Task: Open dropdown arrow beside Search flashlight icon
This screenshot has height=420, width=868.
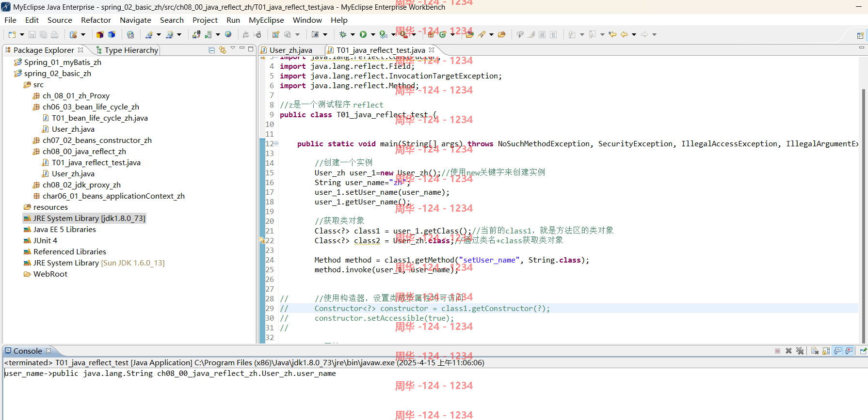Action: click(491, 34)
